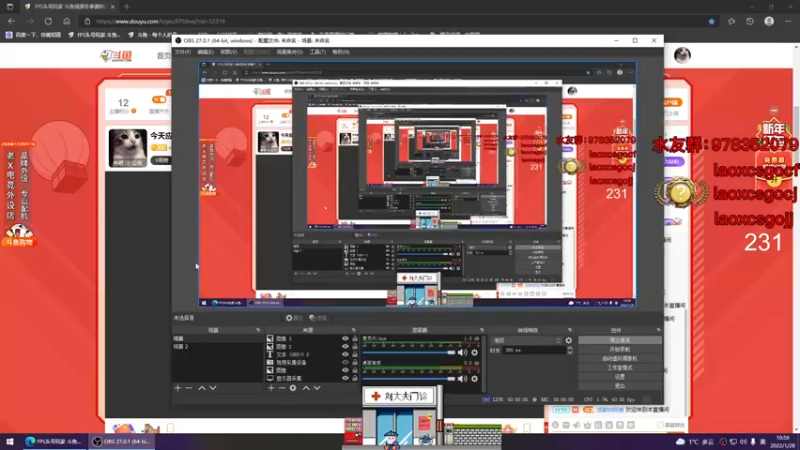Open the transition properties gear icon
The height and width of the screenshot is (450, 800).
(569, 340)
